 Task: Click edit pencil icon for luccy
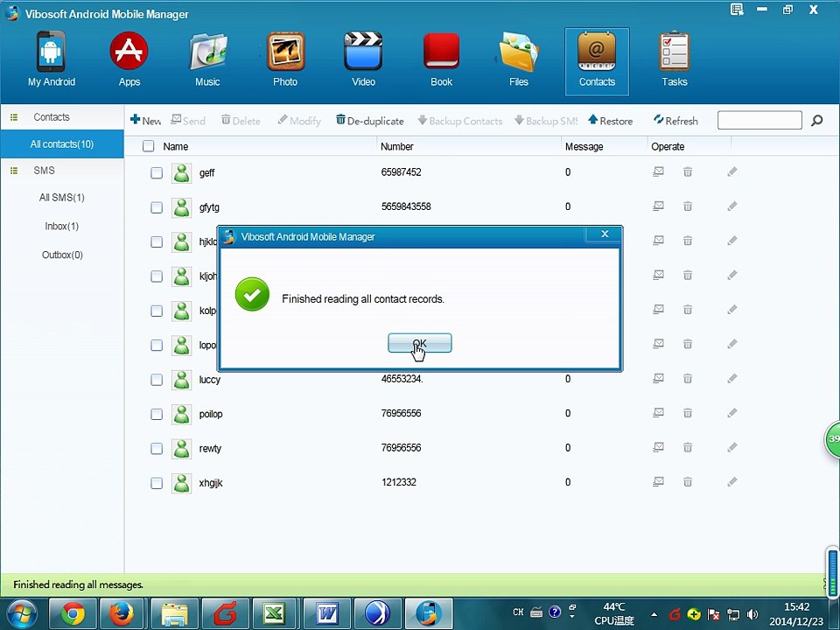[x=732, y=379]
